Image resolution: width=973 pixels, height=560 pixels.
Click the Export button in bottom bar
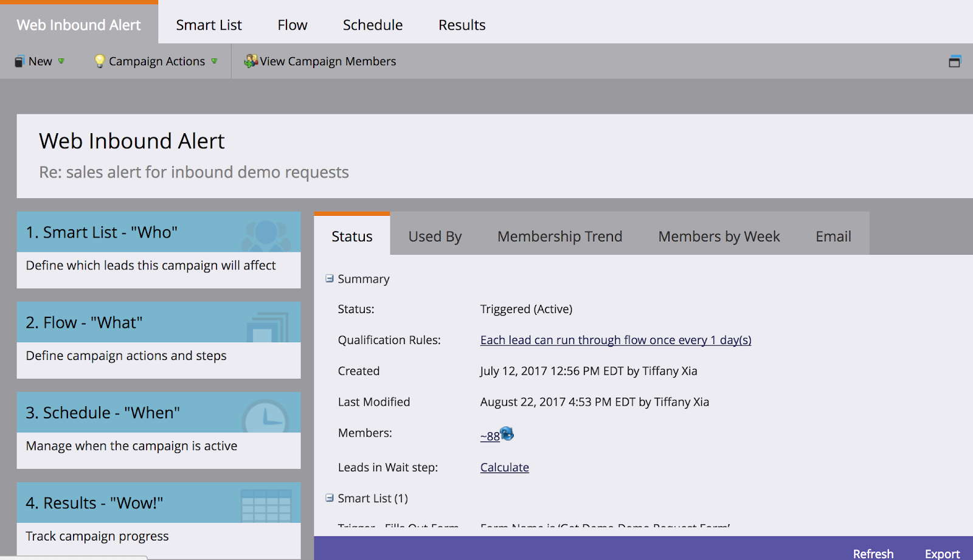click(x=942, y=553)
